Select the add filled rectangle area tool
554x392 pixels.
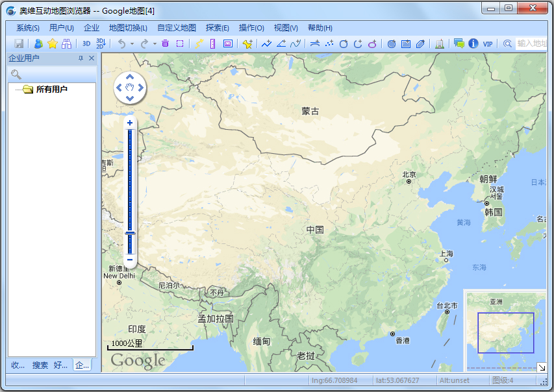(x=406, y=43)
